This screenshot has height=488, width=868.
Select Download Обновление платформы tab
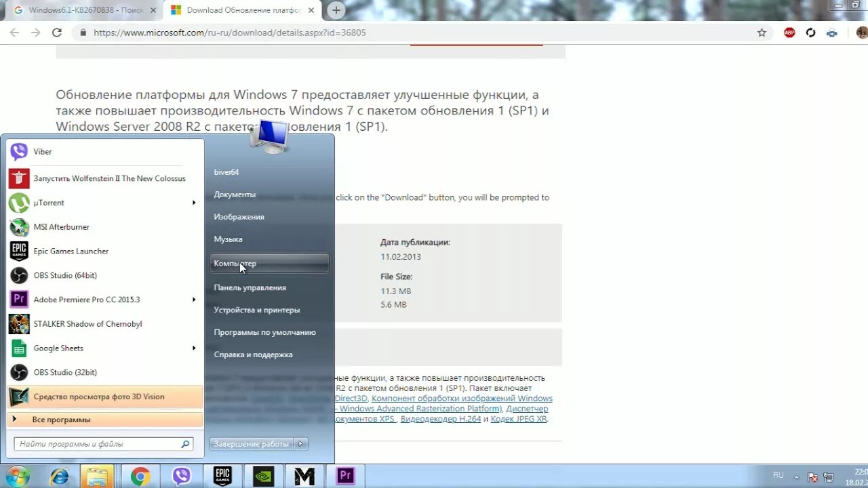tap(242, 10)
